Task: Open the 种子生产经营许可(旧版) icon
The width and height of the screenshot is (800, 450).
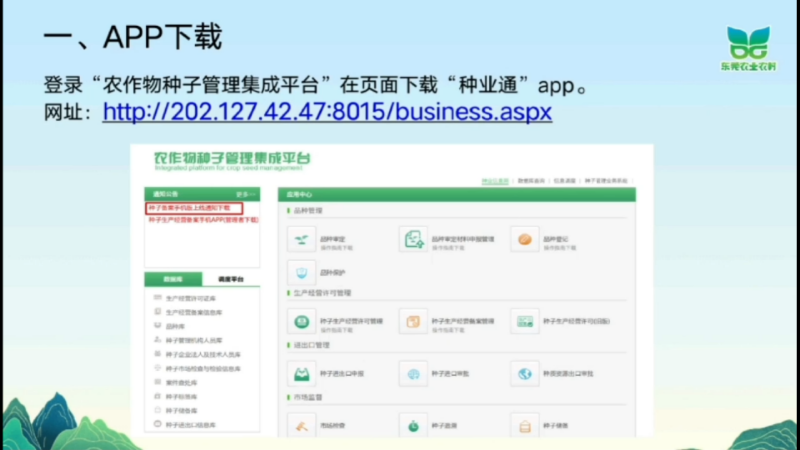Action: pyautogui.click(x=524, y=321)
